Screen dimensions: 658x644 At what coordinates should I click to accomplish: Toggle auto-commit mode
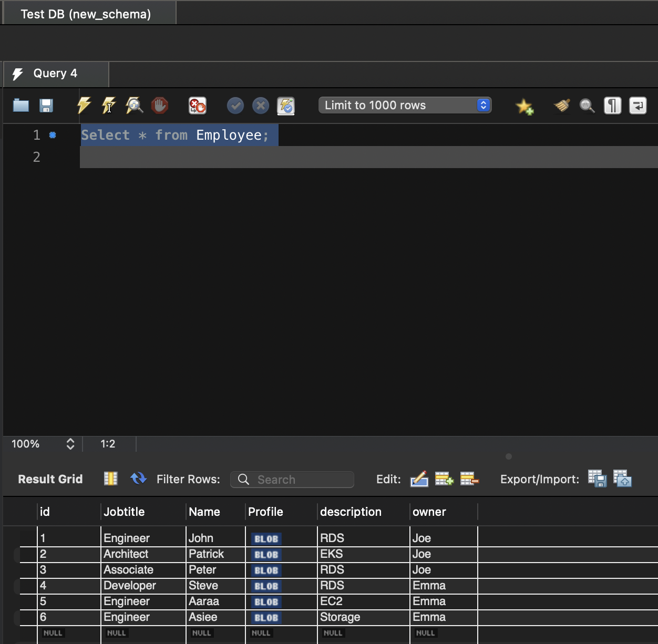[286, 106]
